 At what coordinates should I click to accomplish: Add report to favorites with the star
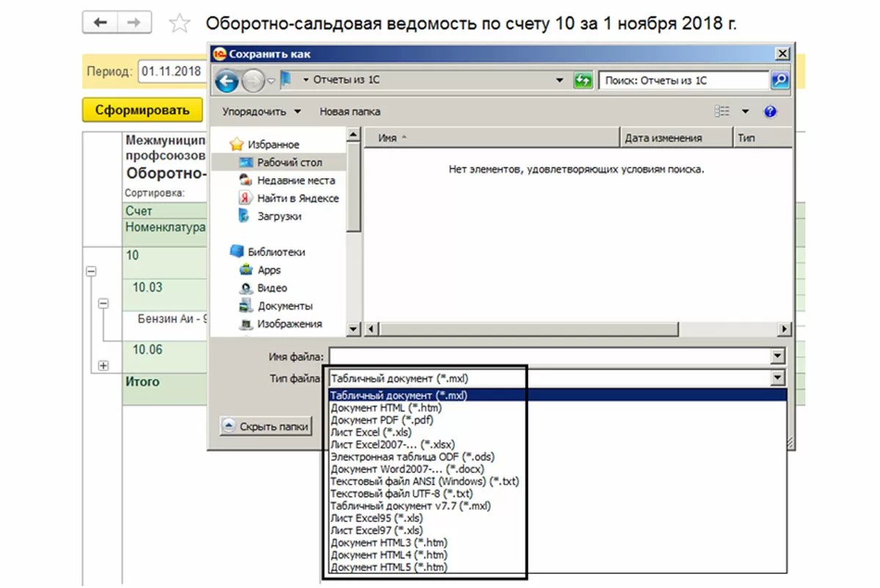(179, 24)
